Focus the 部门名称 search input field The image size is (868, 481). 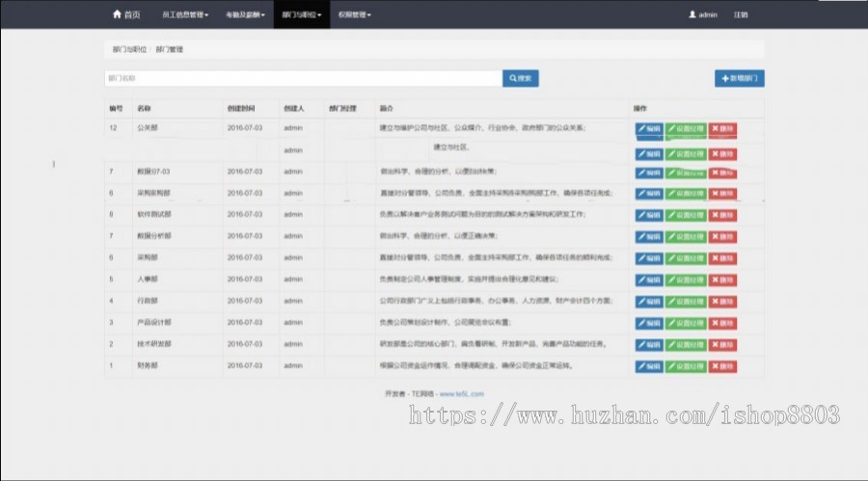coord(304,78)
